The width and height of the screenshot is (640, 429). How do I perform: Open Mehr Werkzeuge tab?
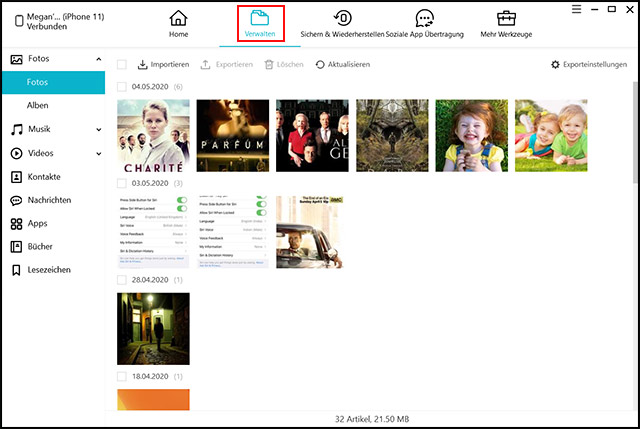tap(506, 24)
